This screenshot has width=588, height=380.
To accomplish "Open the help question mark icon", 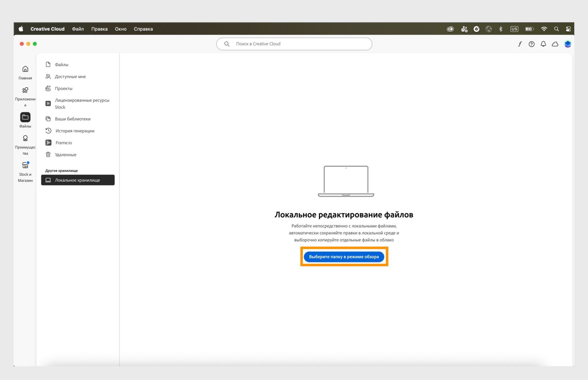I will coord(532,44).
